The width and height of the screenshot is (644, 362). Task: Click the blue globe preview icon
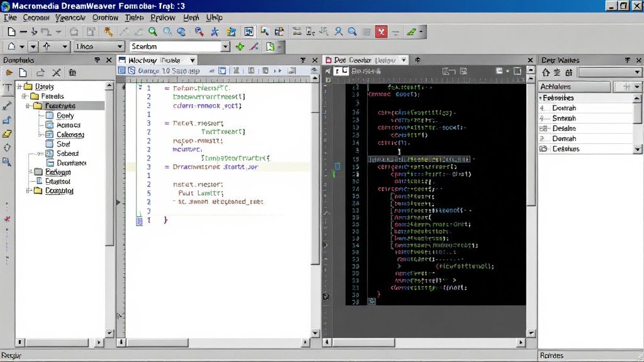[181, 31]
